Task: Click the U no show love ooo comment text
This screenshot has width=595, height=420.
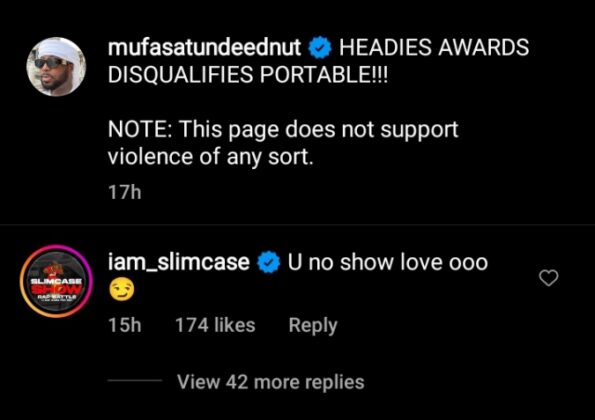Action: click(387, 262)
